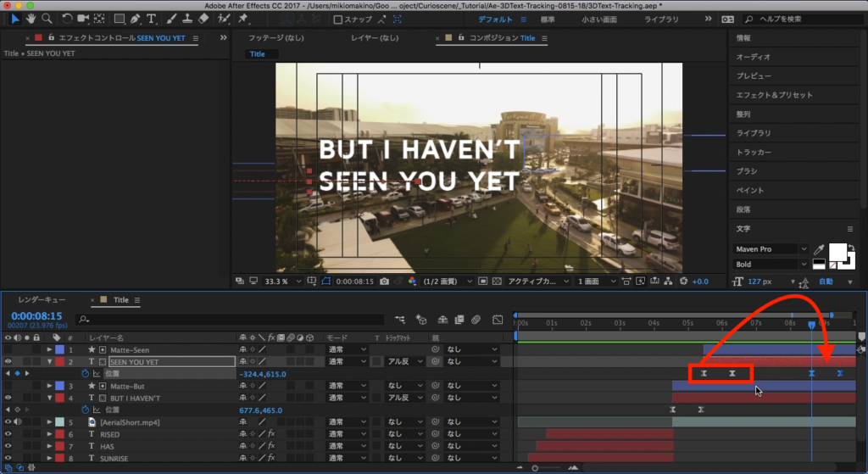Click the white fill color swatch
The width and height of the screenshot is (868, 474).
tap(837, 252)
